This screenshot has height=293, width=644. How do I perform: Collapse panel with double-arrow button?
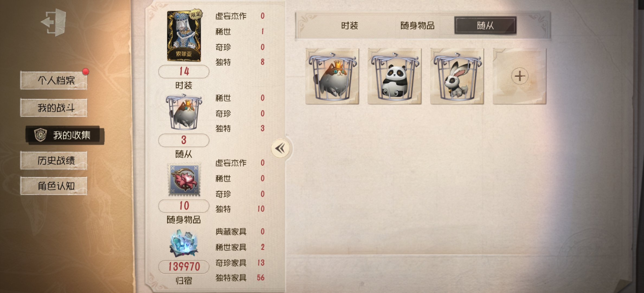[x=280, y=148]
